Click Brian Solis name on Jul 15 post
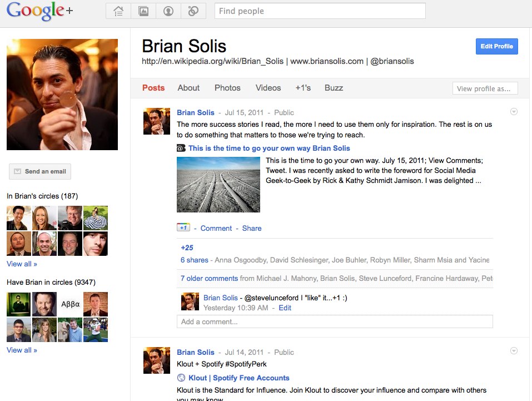Viewport: 532px width, 401px height. pyautogui.click(x=196, y=112)
